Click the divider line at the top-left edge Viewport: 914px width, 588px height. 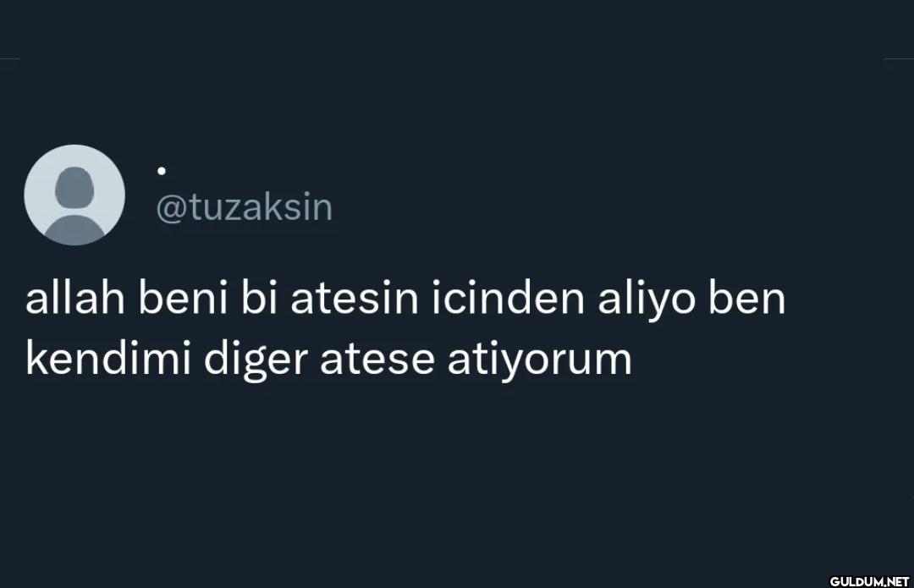coord(10,58)
